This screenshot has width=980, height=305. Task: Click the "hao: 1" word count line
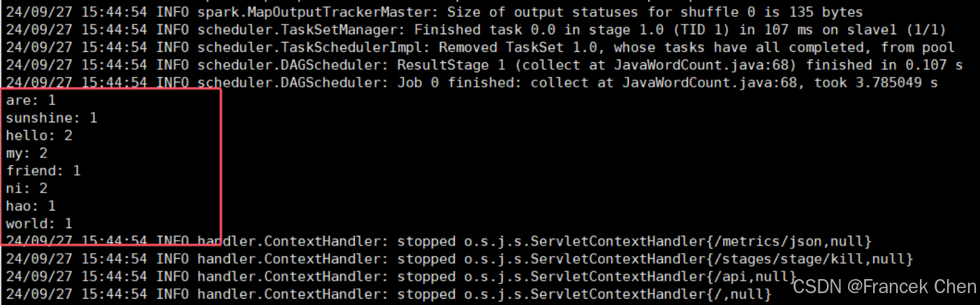point(31,206)
